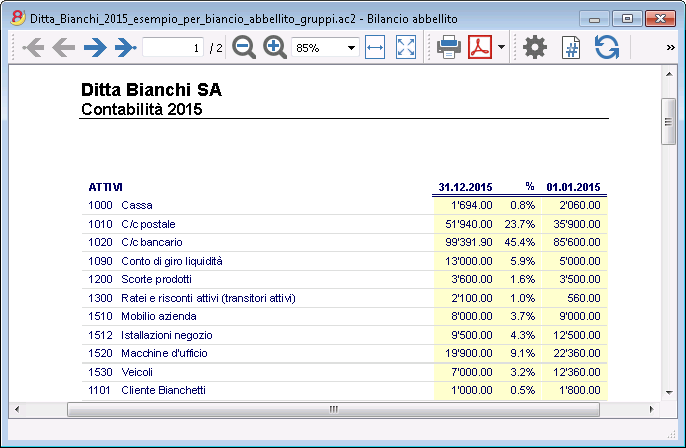Select Conto di giro liquidità row

click(344, 261)
